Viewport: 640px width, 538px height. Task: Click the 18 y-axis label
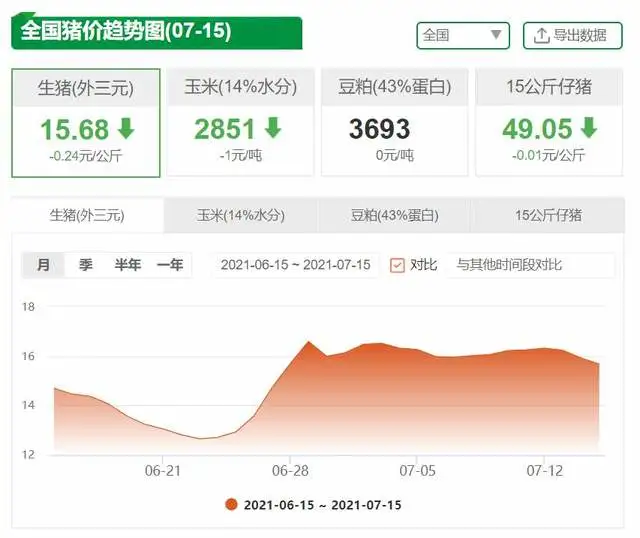(28, 307)
